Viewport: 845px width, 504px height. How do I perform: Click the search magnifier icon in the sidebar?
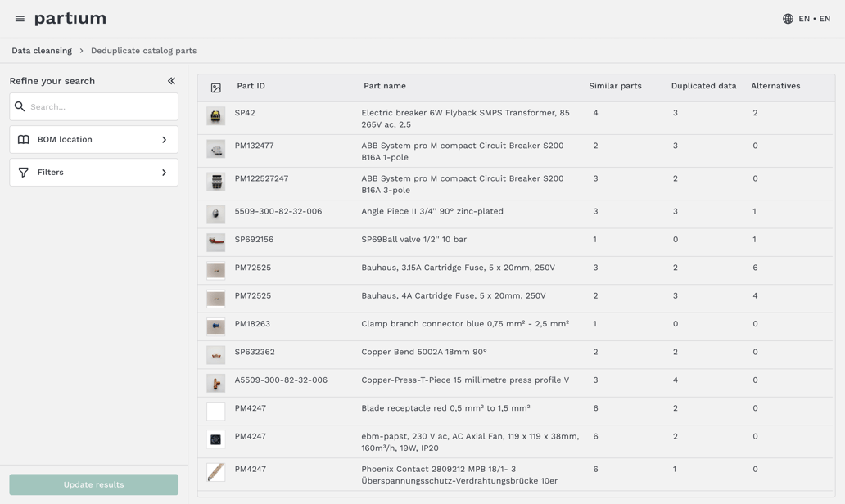(20, 106)
